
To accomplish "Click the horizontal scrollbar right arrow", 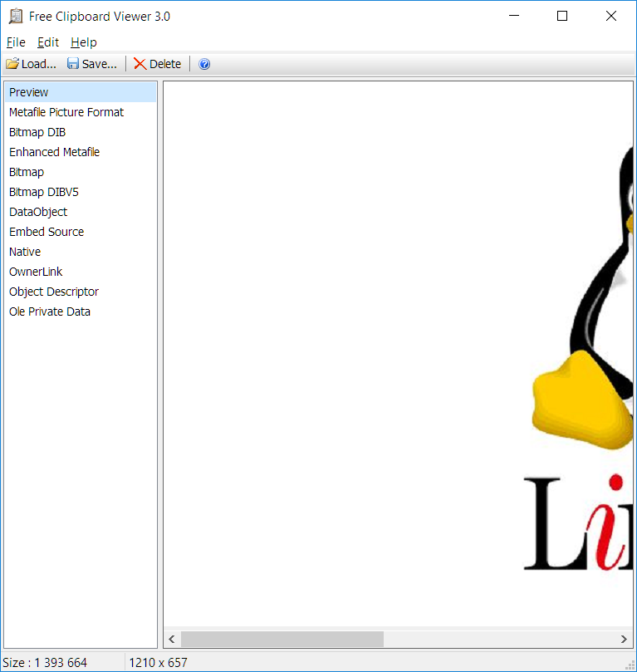I will tap(624, 639).
